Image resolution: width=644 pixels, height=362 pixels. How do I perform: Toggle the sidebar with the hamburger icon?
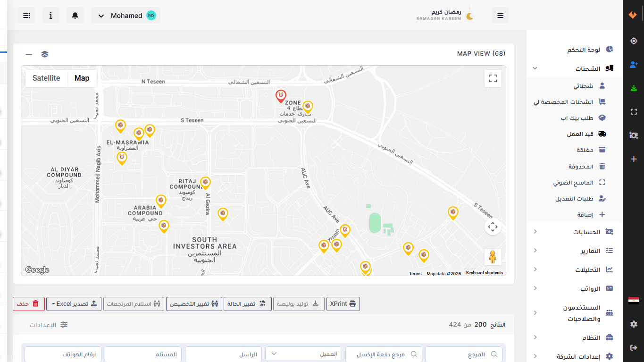pos(500,15)
